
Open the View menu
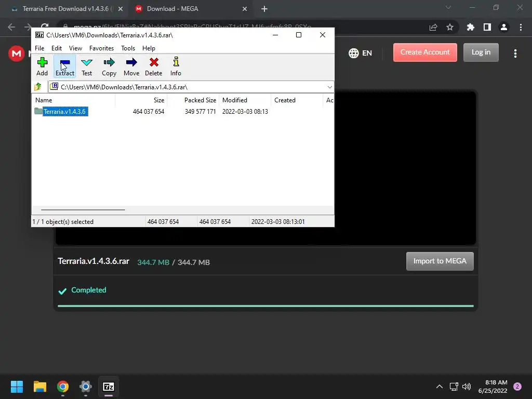(x=75, y=48)
